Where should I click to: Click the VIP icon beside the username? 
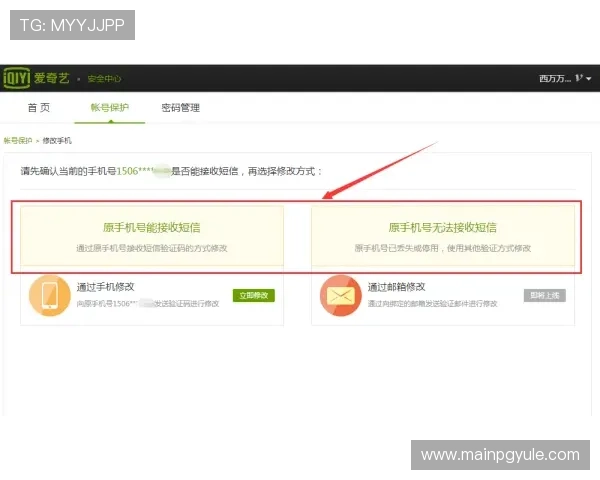[x=579, y=78]
